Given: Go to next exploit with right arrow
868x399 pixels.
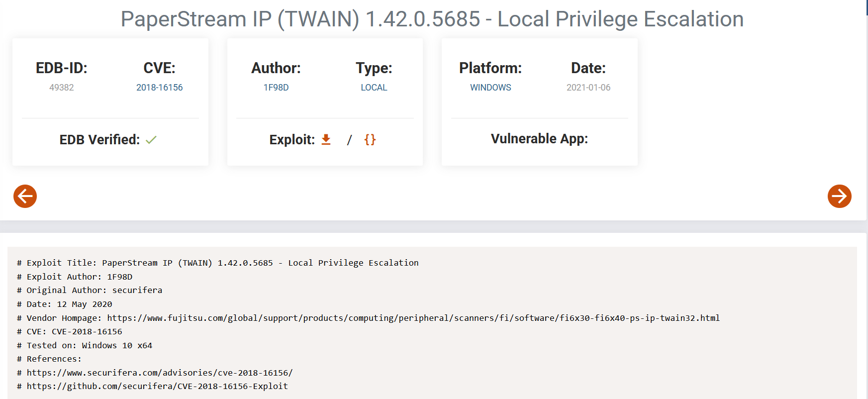Looking at the screenshot, I should [x=839, y=196].
